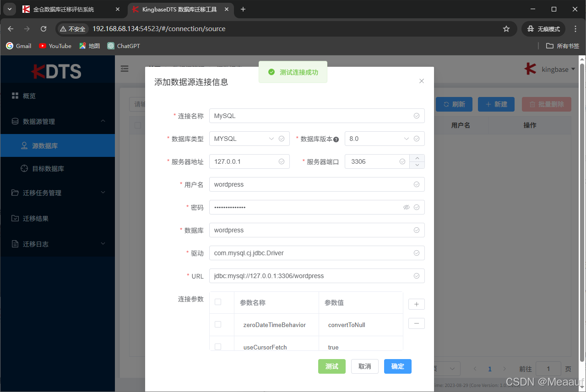Click the 不安全 site security indicator
Image resolution: width=586 pixels, height=392 pixels.
pos(73,29)
